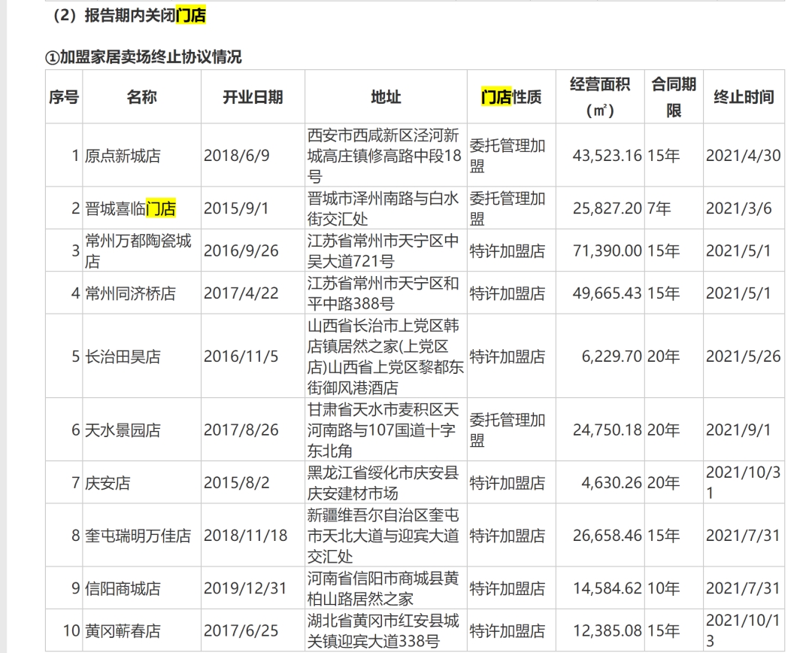This screenshot has width=812, height=653.
Task: Click the 地址 column header
Action: pyautogui.click(x=386, y=97)
